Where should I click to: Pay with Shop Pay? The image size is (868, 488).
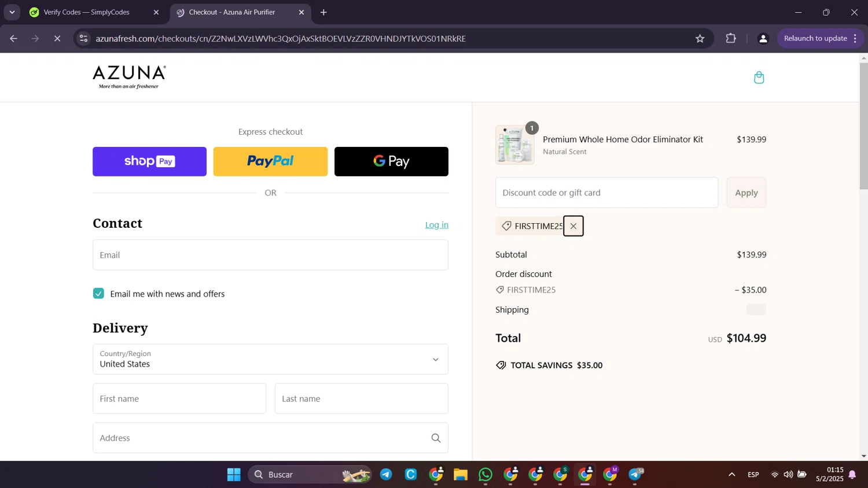(149, 161)
